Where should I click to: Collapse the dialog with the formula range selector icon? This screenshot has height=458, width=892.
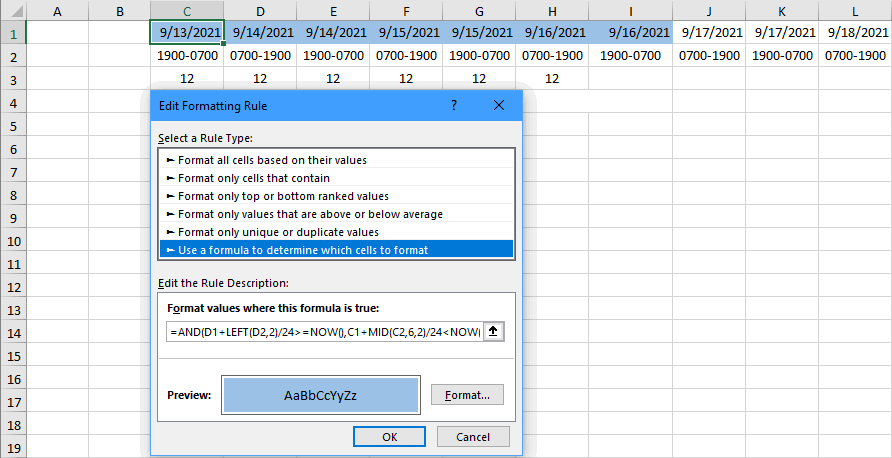pos(493,332)
